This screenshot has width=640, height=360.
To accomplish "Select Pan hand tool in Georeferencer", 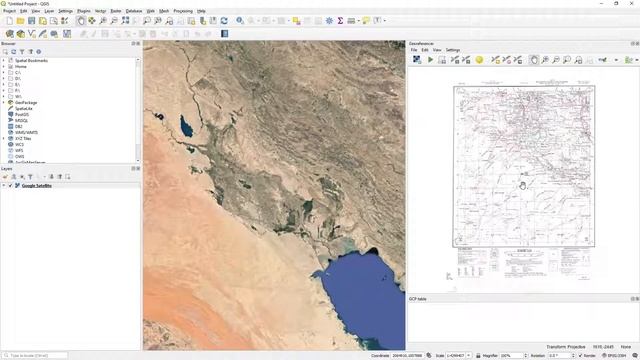I will coord(534,60).
